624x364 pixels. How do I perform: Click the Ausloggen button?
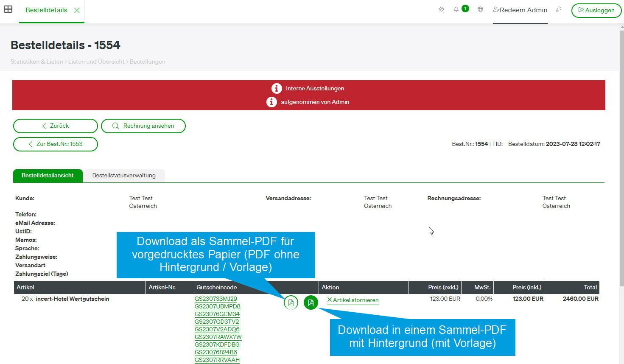596,10
